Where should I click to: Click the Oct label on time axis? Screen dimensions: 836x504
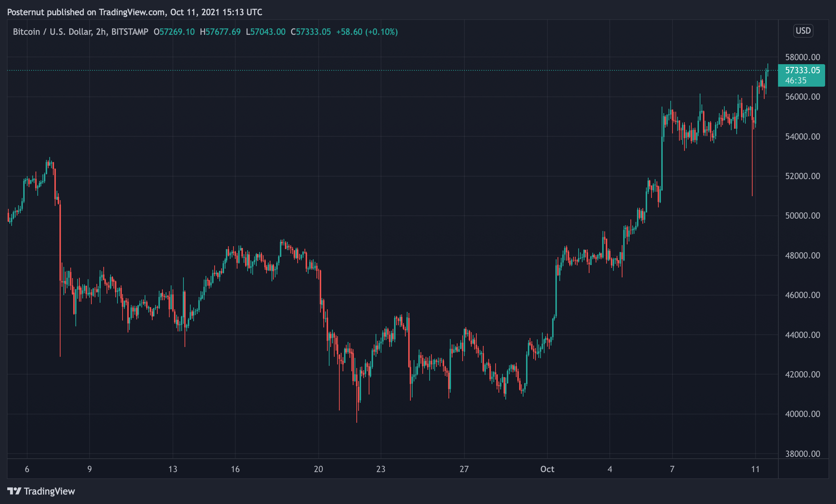point(547,469)
